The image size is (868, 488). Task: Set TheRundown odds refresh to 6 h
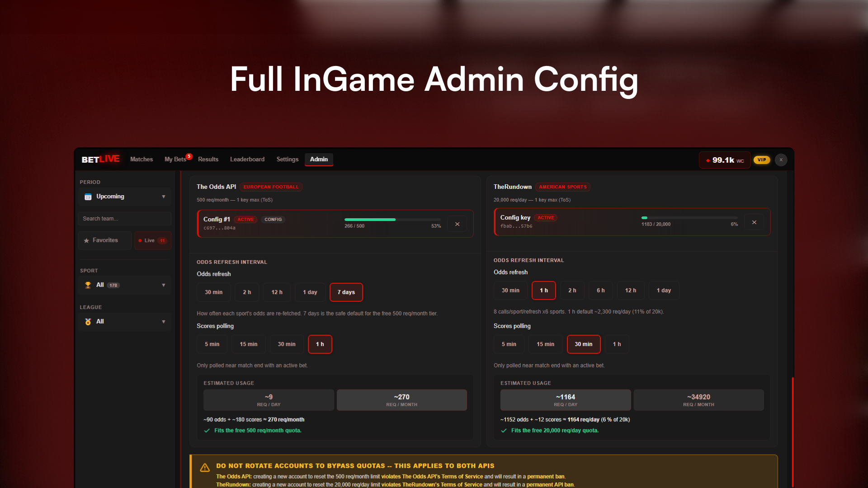(x=600, y=291)
